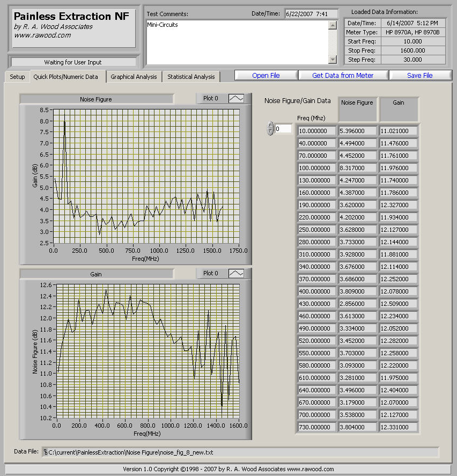Switch to the Setup tab
This screenshot has width=457, height=476.
pos(17,77)
